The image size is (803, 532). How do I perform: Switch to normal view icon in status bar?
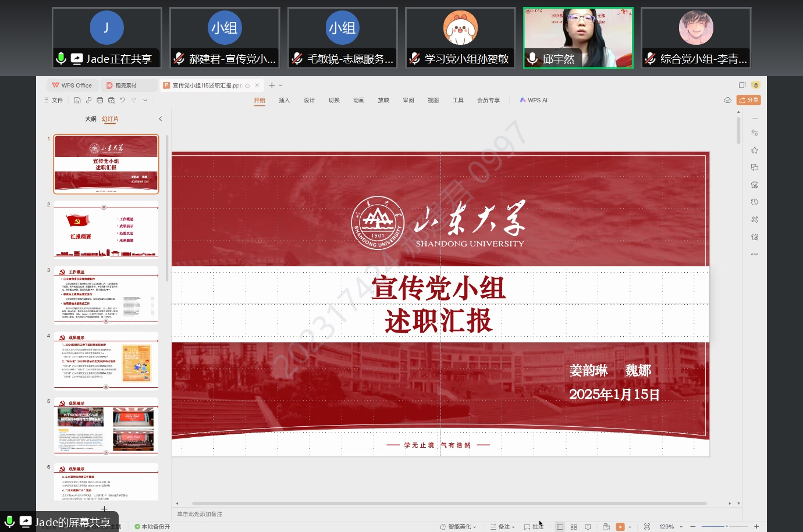pyautogui.click(x=560, y=527)
